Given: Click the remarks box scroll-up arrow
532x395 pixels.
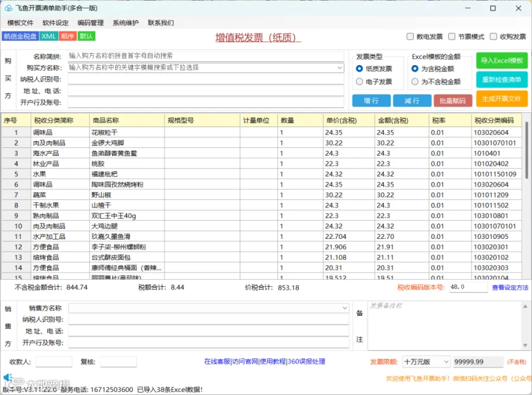Looking at the screenshot, I should (525, 306).
